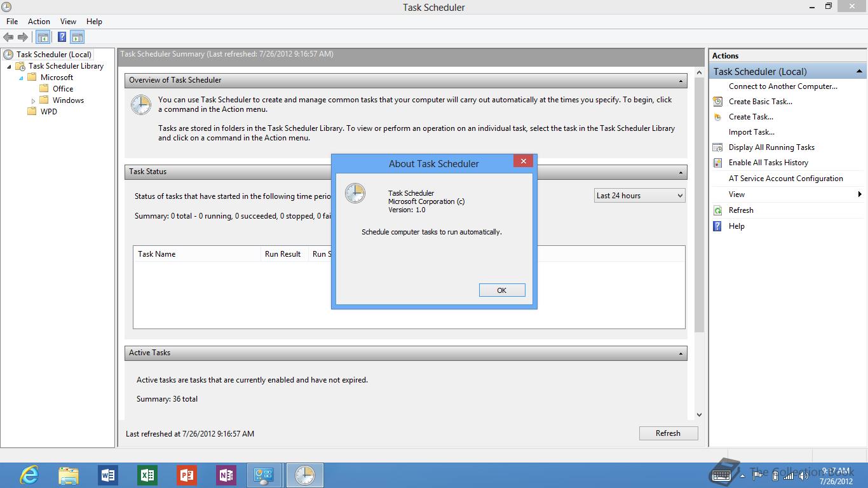Toggle the Action pane toolbar icon
The height and width of the screenshot is (488, 868).
pyautogui.click(x=77, y=37)
